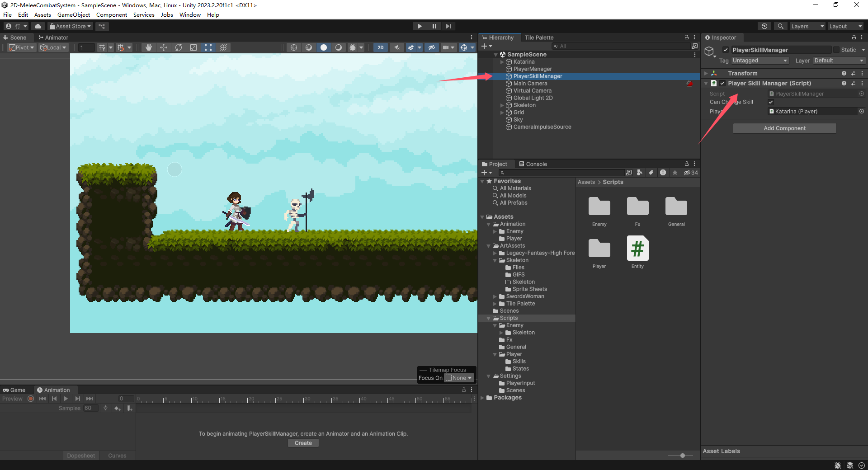
Task: Click the Add Component button
Action: tap(784, 128)
